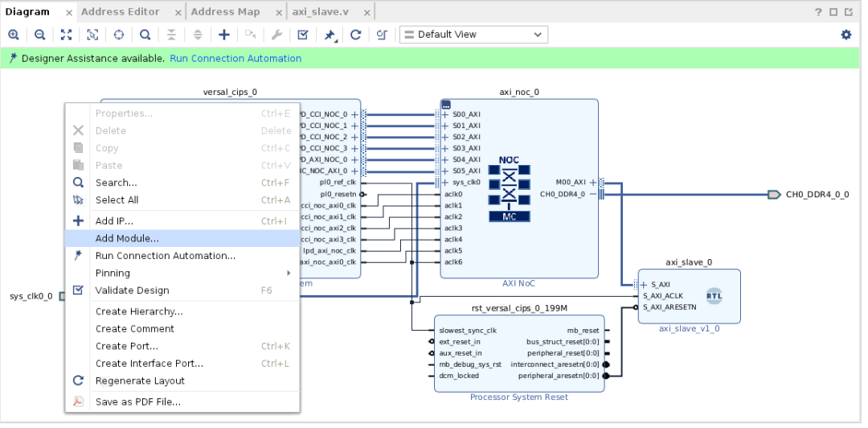Click the magnifier Search icon in the toolbar

tap(145, 35)
